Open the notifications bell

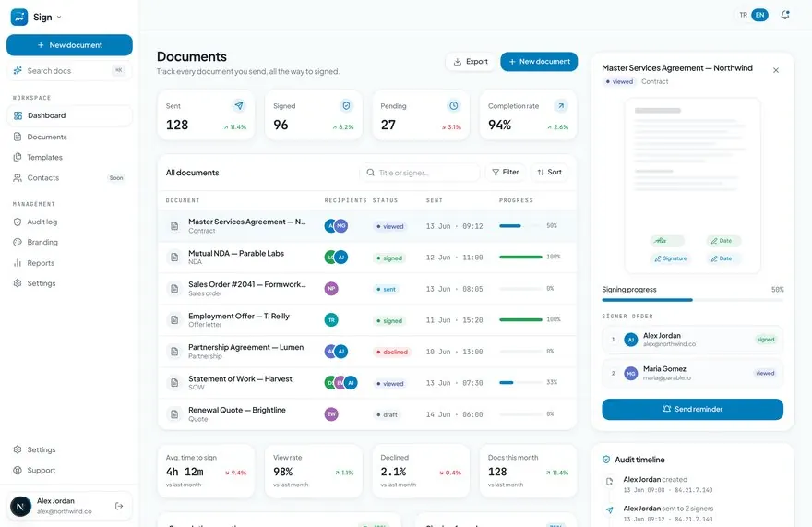[785, 15]
